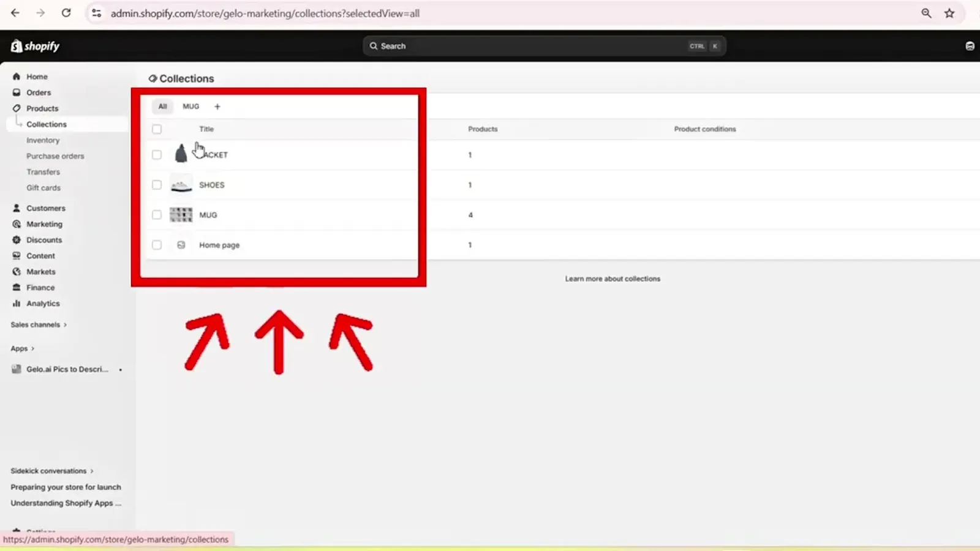980x551 pixels.
Task: Click the Product conditions column header
Action: pyautogui.click(x=705, y=129)
